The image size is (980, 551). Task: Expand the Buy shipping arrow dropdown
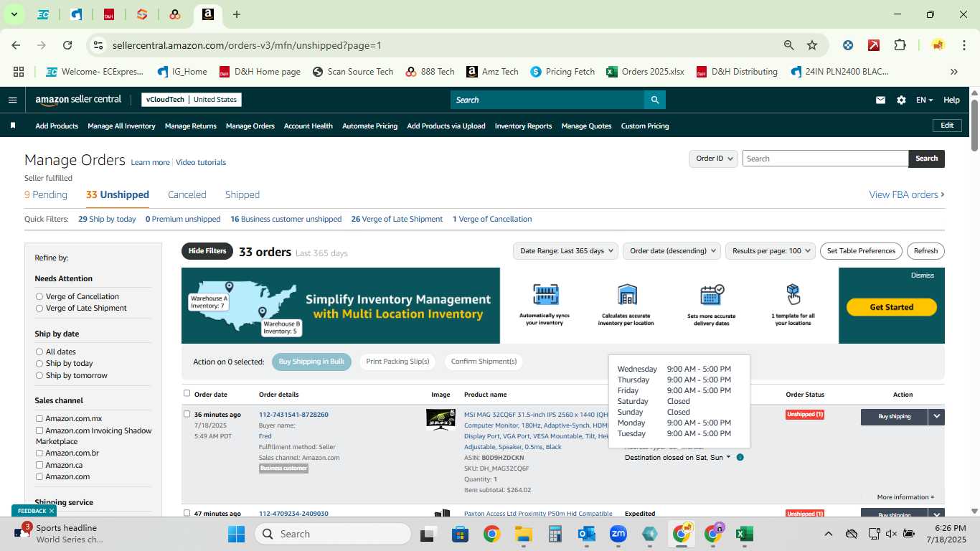(x=936, y=416)
